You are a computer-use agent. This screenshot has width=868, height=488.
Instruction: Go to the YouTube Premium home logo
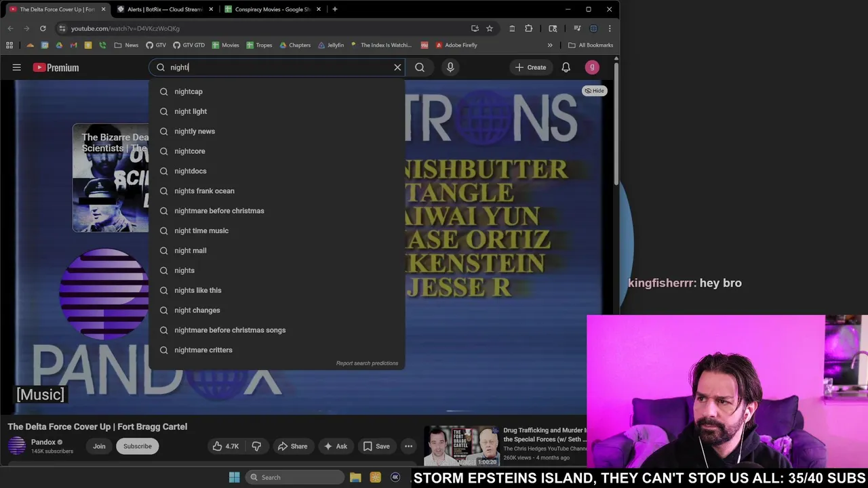click(56, 67)
